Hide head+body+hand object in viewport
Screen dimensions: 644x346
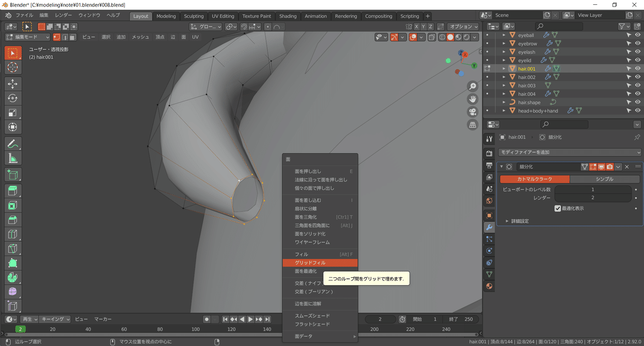point(638,111)
